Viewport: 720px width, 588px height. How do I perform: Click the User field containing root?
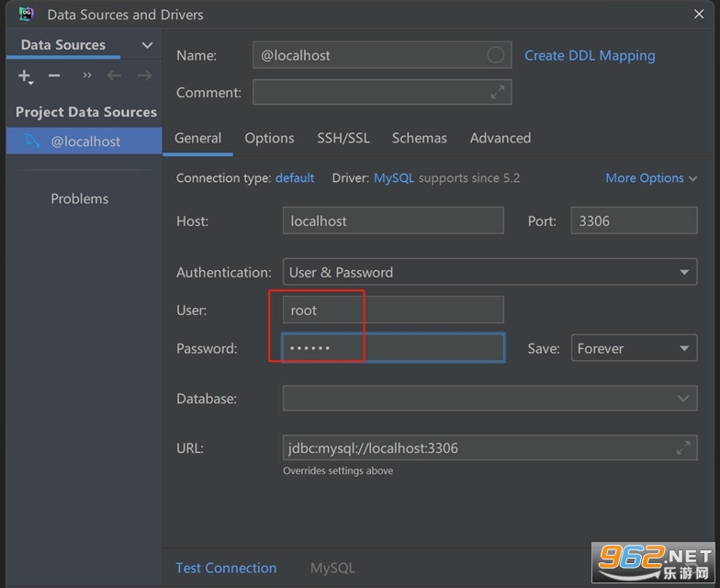click(393, 310)
